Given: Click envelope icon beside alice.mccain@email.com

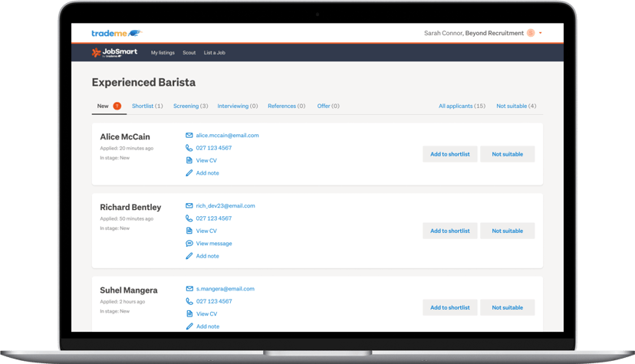Looking at the screenshot, I should (189, 135).
